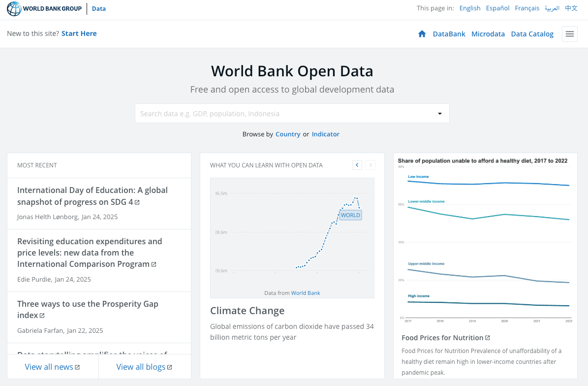Switch page language to Español
Image resolution: width=588 pixels, height=386 pixels.
point(497,8)
